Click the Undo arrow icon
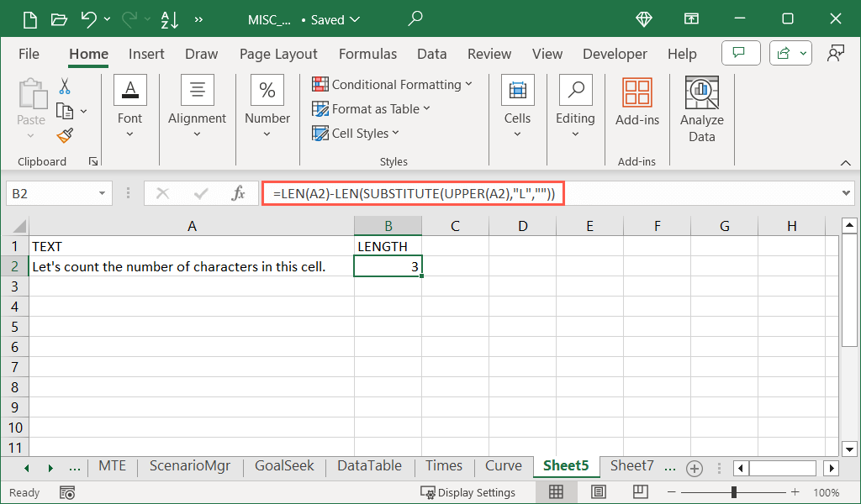861x504 pixels. pos(88,19)
